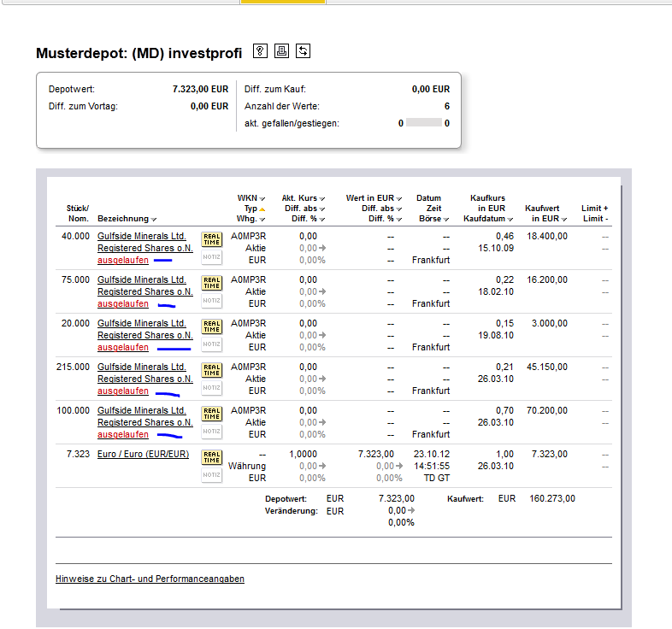
Task: Click the gefallen/gestiegen progress bar
Action: [x=424, y=122]
